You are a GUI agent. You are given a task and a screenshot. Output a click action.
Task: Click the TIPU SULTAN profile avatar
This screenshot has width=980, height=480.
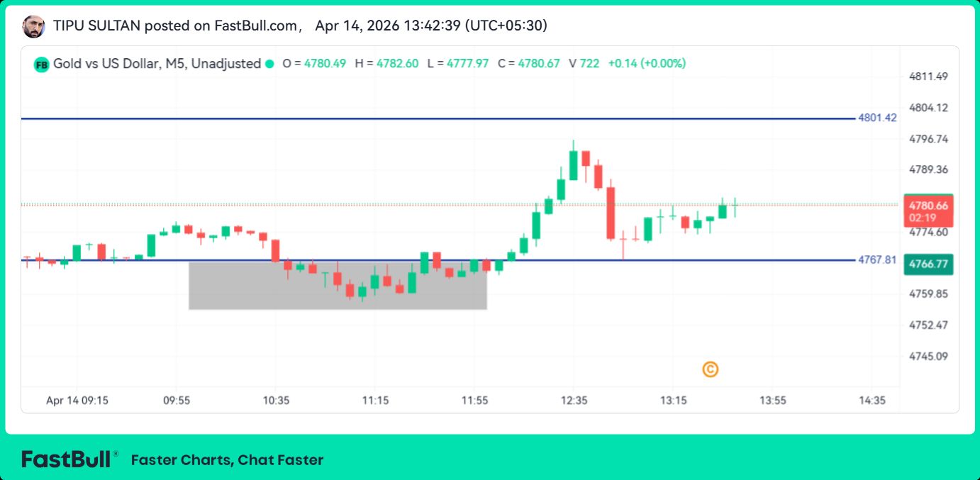33,27
